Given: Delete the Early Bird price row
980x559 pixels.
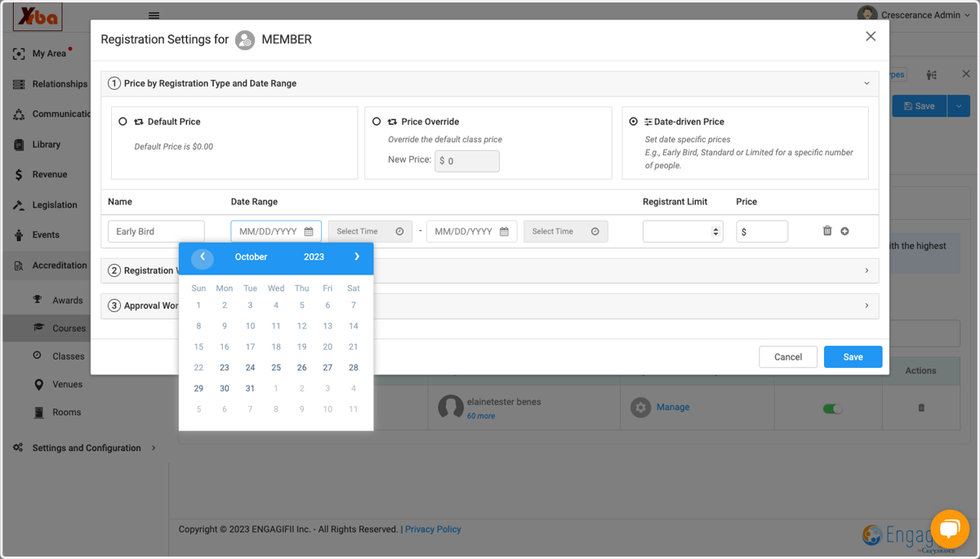Looking at the screenshot, I should (827, 231).
